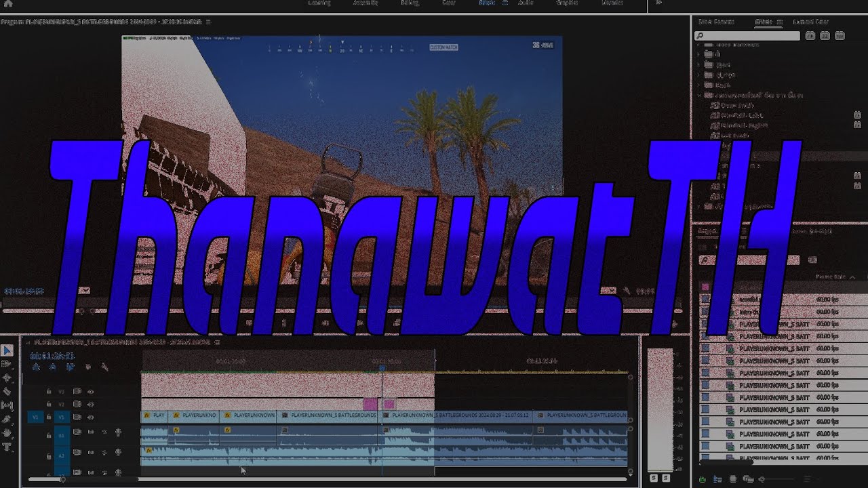Toggle A1 track targeting button

(62, 434)
